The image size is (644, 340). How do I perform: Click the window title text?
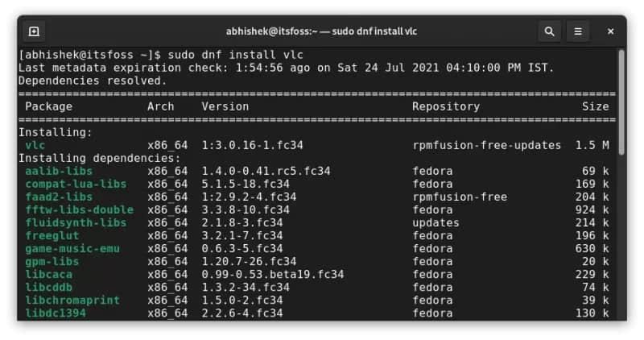pos(322,31)
